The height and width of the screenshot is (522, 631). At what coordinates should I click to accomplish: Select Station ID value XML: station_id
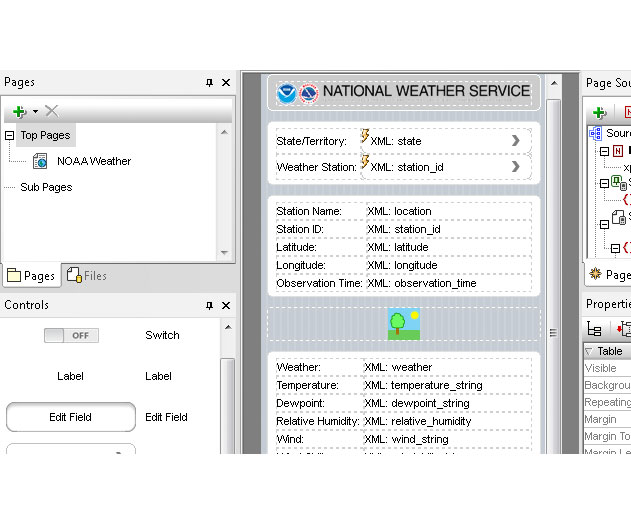coord(448,229)
